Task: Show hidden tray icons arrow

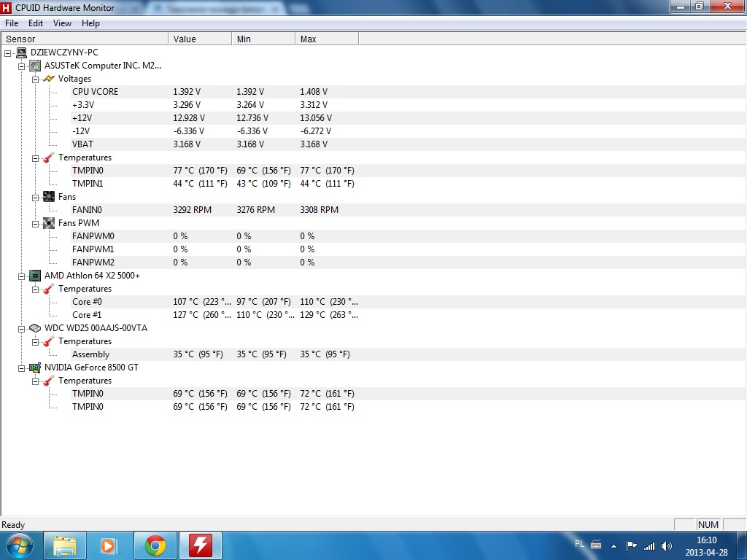Action: pyautogui.click(x=614, y=546)
